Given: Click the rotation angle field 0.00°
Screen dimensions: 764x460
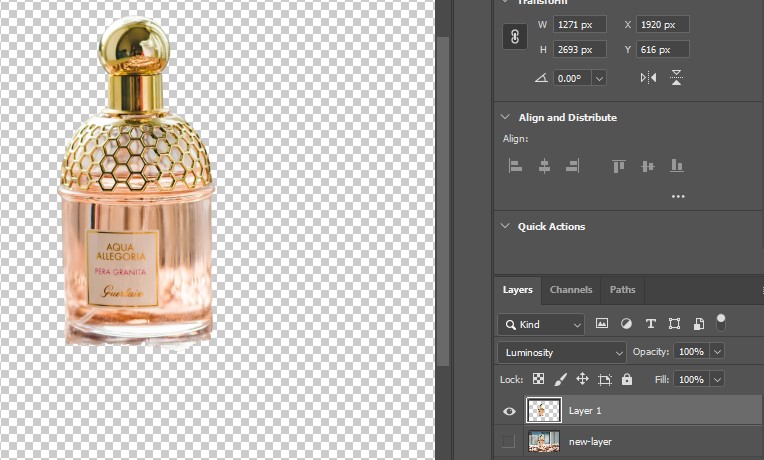Looking at the screenshot, I should [572, 78].
